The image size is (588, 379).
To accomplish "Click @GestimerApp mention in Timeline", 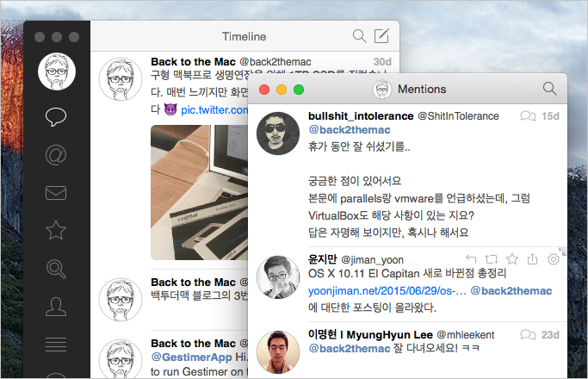I will pyautogui.click(x=191, y=357).
